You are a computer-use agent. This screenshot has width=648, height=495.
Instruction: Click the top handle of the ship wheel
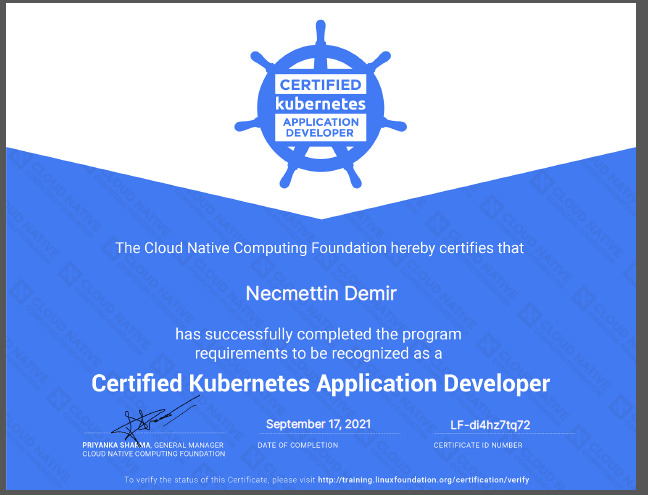[x=321, y=32]
